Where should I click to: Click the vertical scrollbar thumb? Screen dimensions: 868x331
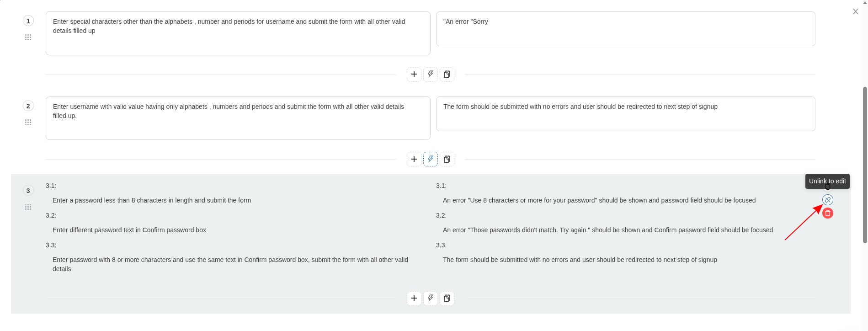865,165
